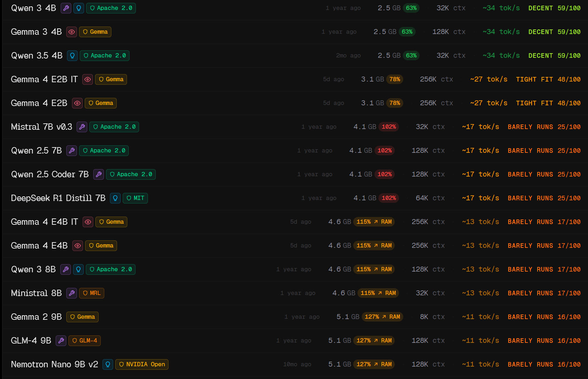The image size is (588, 379).
Task: Click the "Gemma 2 9B" model name
Action: point(37,317)
